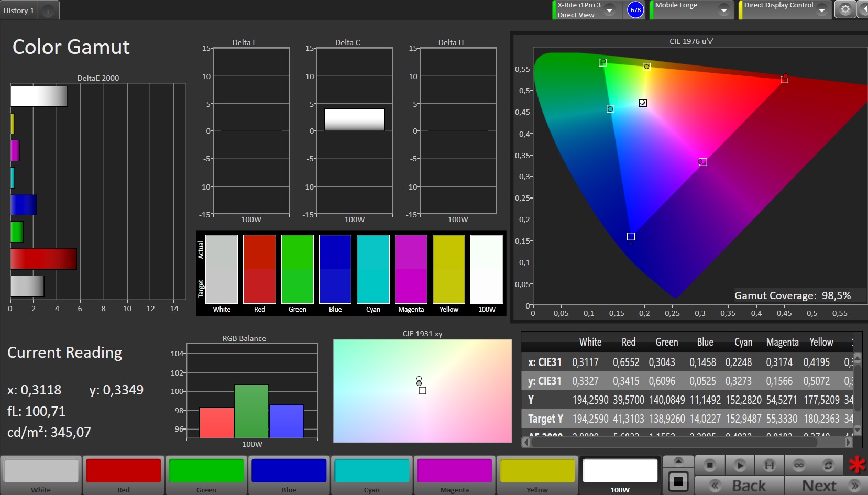
Task: Switch to the History 1 tab
Action: [x=19, y=10]
